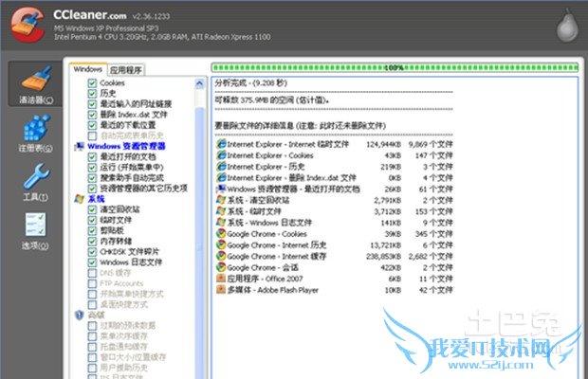Open the Registry (注册表) section
This screenshot has width=588, height=379.
[x=36, y=133]
